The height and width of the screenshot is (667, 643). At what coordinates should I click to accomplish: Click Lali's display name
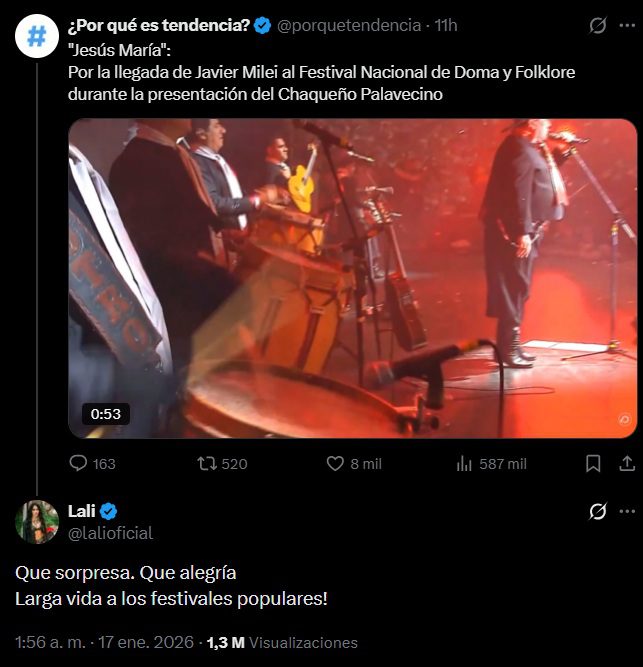click(81, 511)
